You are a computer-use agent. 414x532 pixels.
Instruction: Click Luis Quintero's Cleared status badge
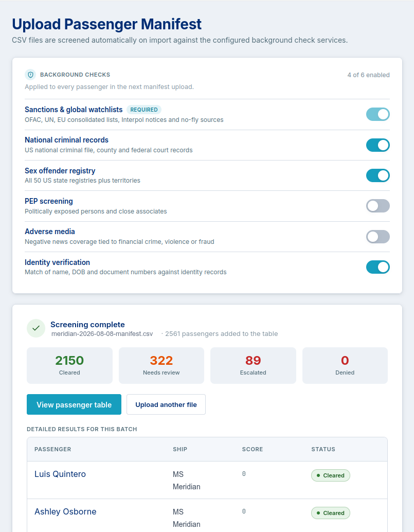pos(331,475)
